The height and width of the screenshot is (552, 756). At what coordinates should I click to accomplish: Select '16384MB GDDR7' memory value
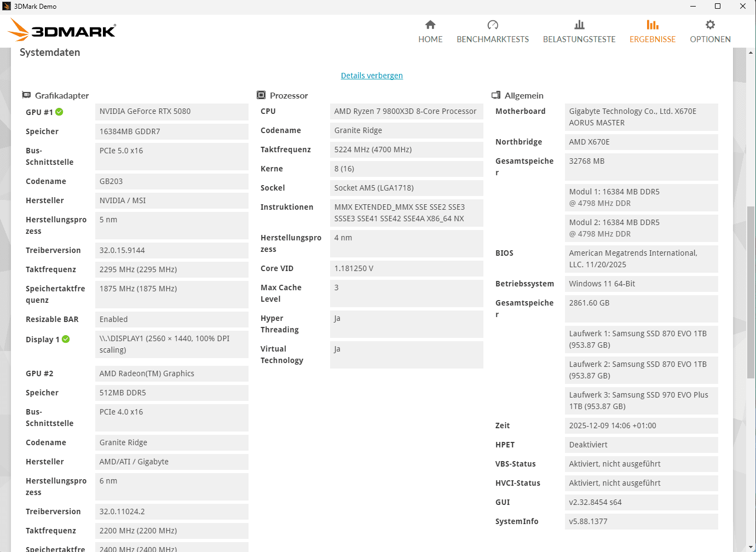172,131
